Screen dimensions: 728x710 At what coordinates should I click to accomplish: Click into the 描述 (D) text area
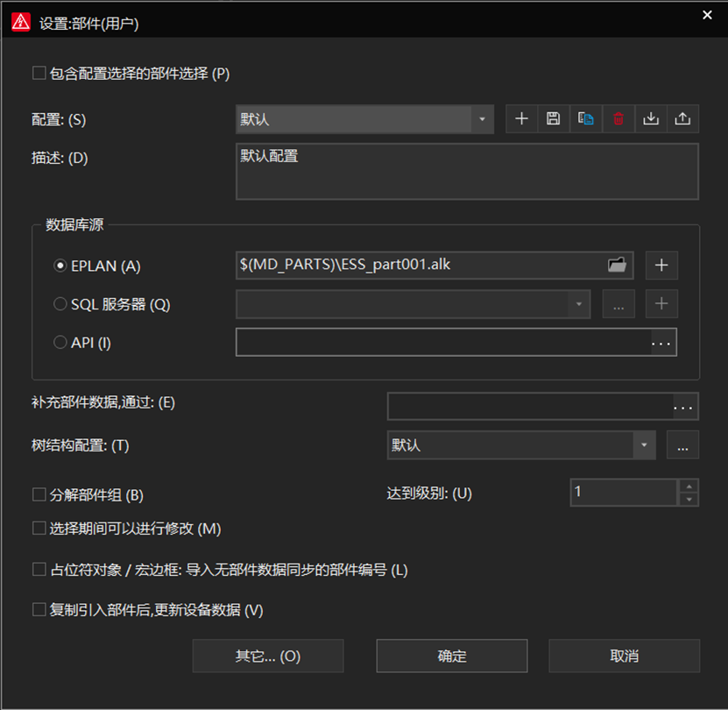coord(467,172)
